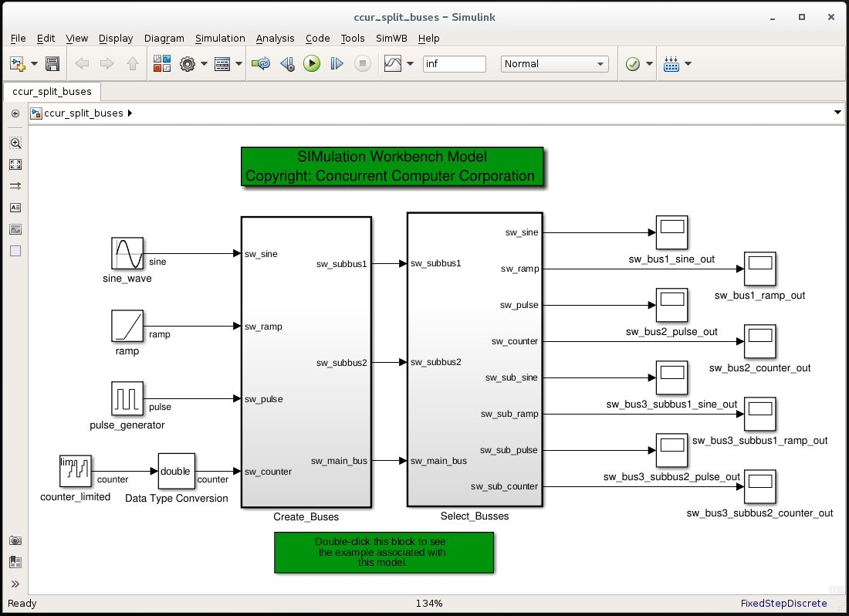The height and width of the screenshot is (616, 849).
Task: Open the Simulation menu
Action: pos(220,38)
